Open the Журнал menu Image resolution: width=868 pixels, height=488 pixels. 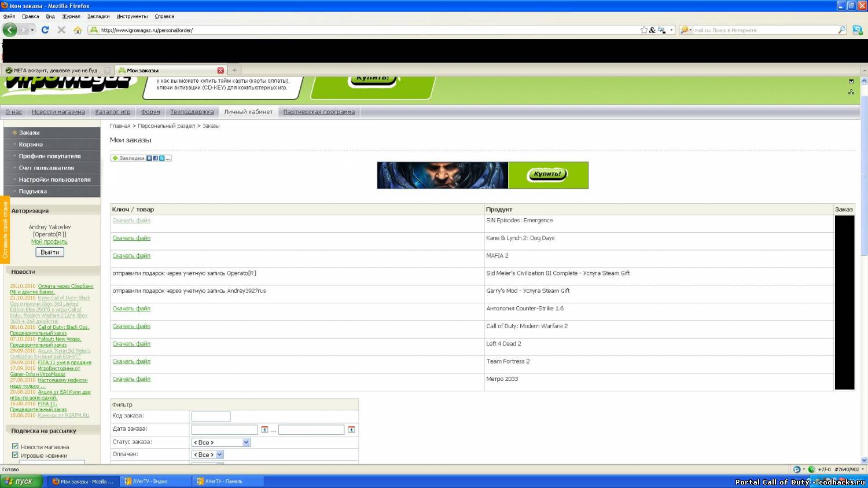[x=71, y=16]
